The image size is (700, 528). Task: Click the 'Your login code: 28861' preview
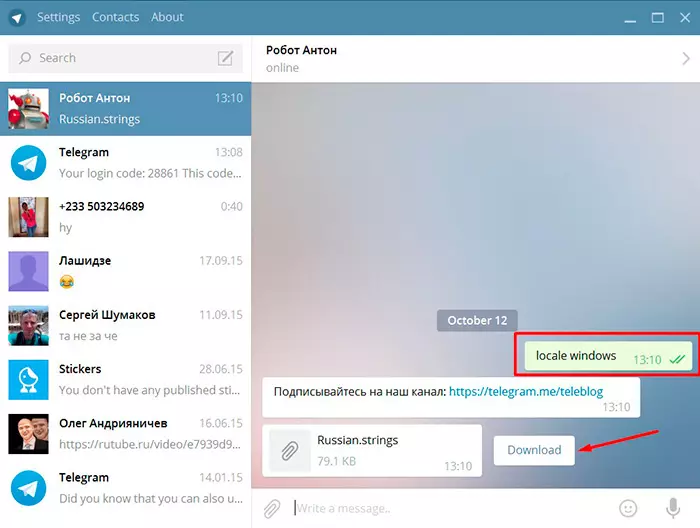pos(150,173)
